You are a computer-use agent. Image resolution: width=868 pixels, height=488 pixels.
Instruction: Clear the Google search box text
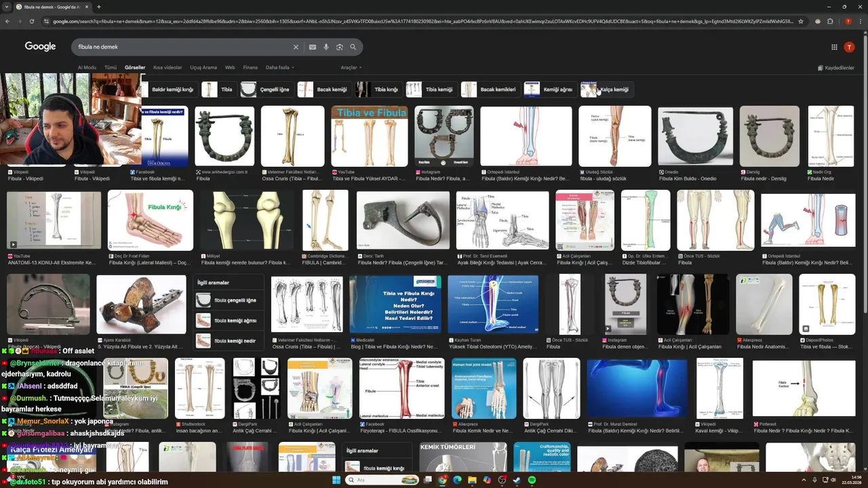pyautogui.click(x=296, y=47)
